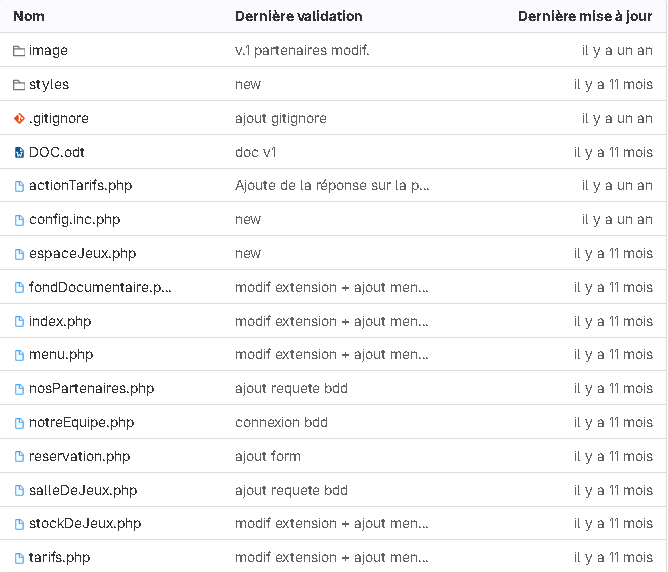This screenshot has height=572, width=668.
Task: Open the espaceJeux.php file
Action: tap(82, 254)
